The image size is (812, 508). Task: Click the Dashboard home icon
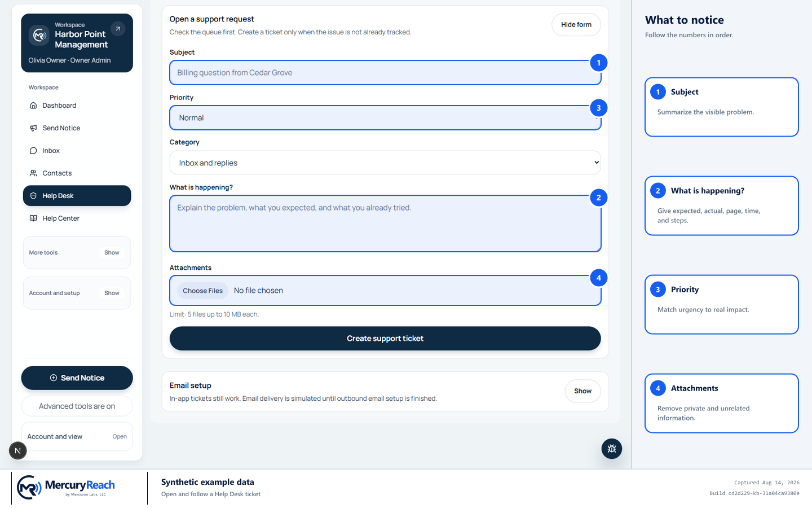[x=33, y=106]
